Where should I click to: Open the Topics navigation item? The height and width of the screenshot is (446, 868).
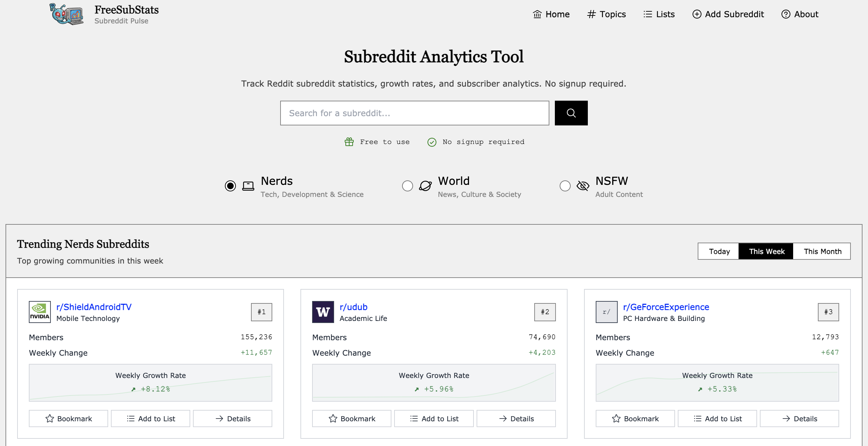pyautogui.click(x=606, y=14)
